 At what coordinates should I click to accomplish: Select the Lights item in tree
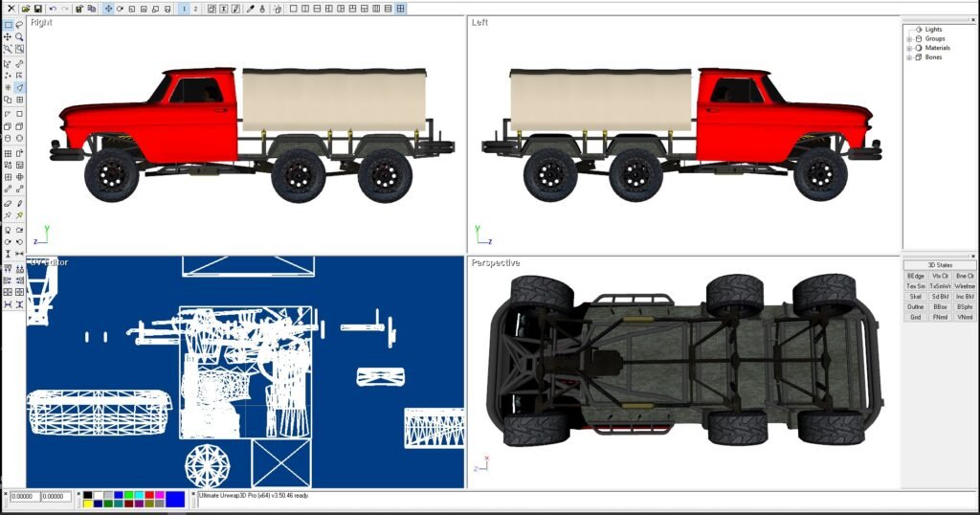[x=933, y=30]
